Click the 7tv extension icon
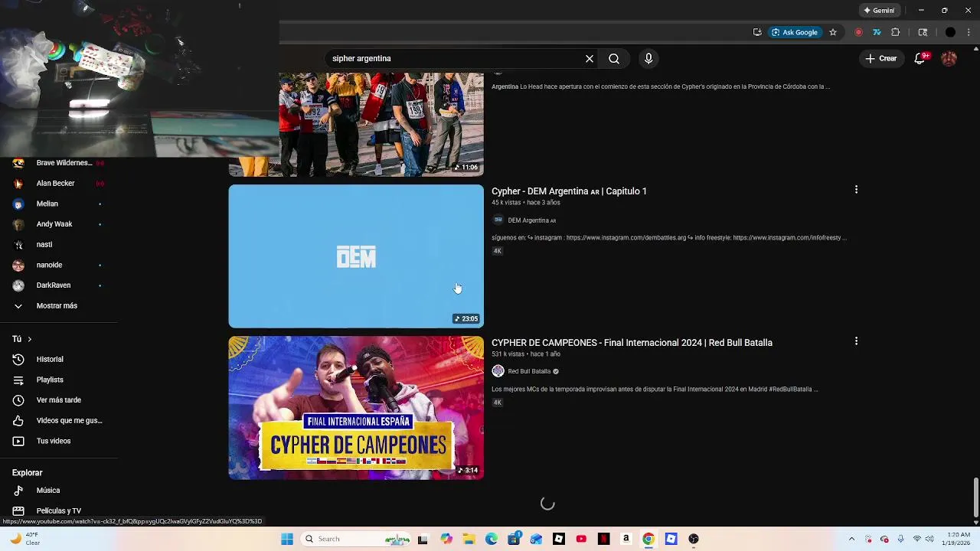This screenshot has height=551, width=980. [877, 32]
